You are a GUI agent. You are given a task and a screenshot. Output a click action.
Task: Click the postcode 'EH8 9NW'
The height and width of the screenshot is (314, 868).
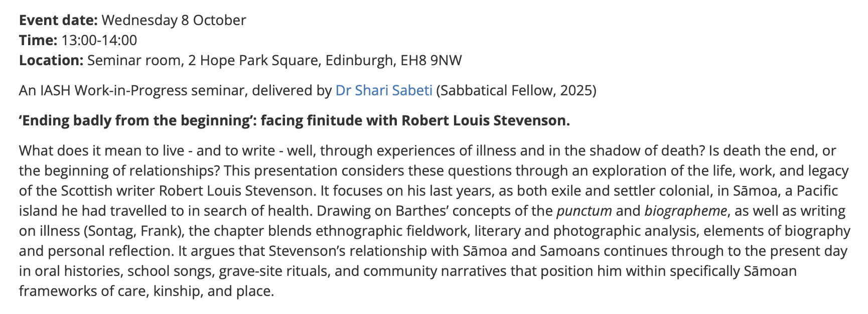431,60
